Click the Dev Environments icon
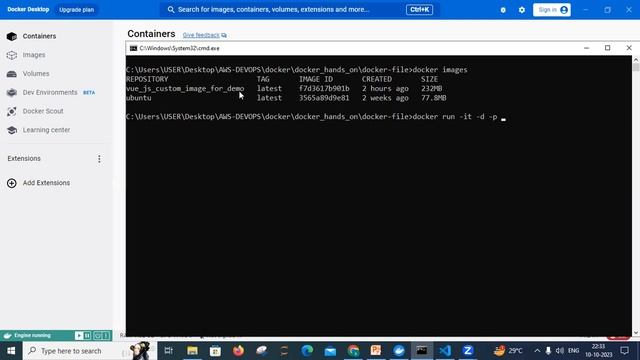 pyautogui.click(x=12, y=93)
